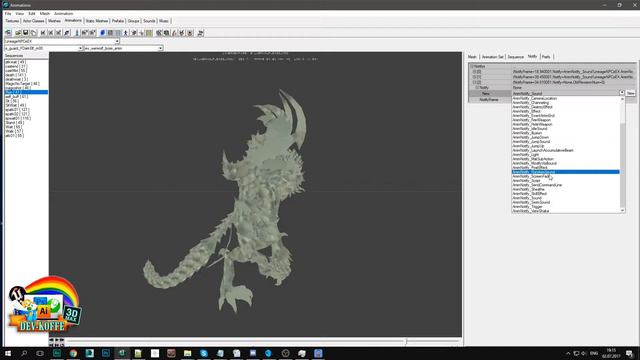Switch to the Music browser tab
The width and height of the screenshot is (640, 360).
(x=164, y=21)
